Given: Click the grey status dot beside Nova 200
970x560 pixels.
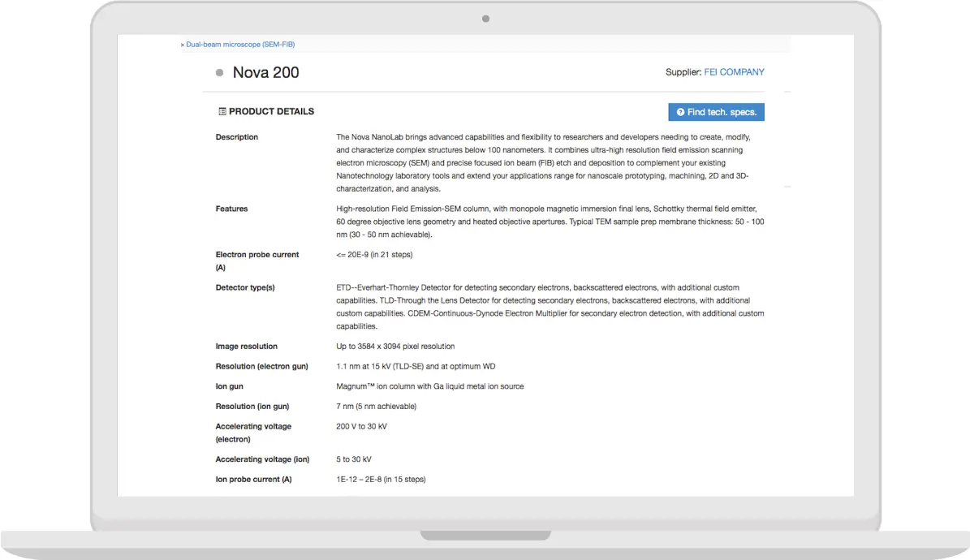Looking at the screenshot, I should click(x=220, y=73).
